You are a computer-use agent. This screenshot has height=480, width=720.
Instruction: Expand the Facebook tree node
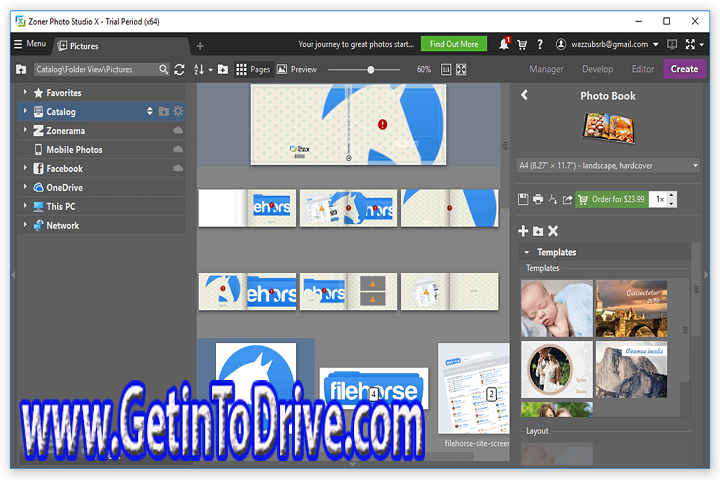coord(25,168)
